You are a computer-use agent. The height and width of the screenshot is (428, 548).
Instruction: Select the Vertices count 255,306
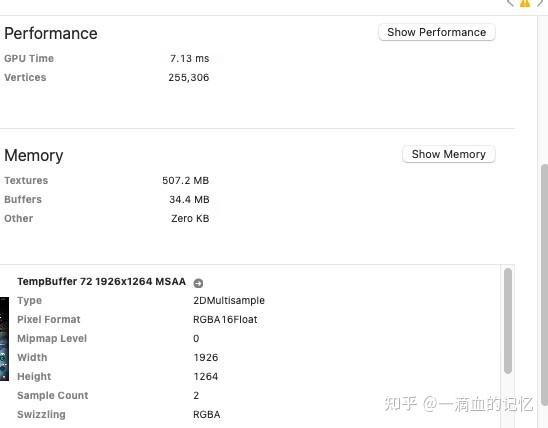189,78
